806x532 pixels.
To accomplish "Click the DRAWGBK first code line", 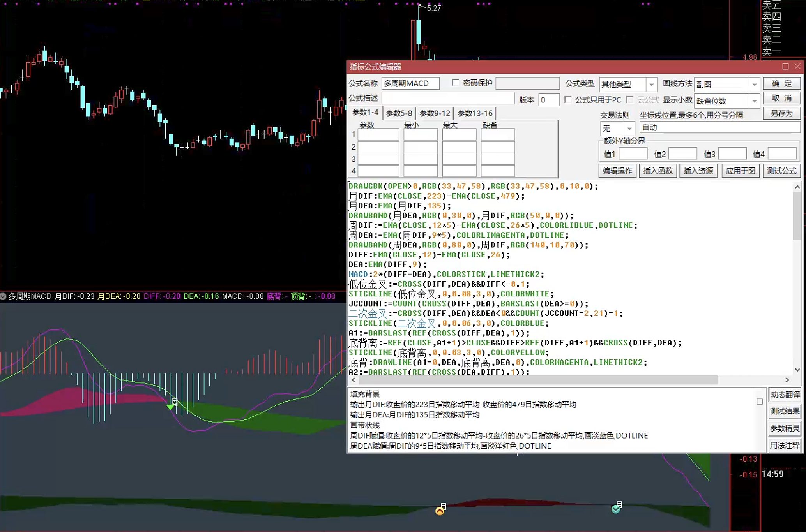I will (x=473, y=186).
